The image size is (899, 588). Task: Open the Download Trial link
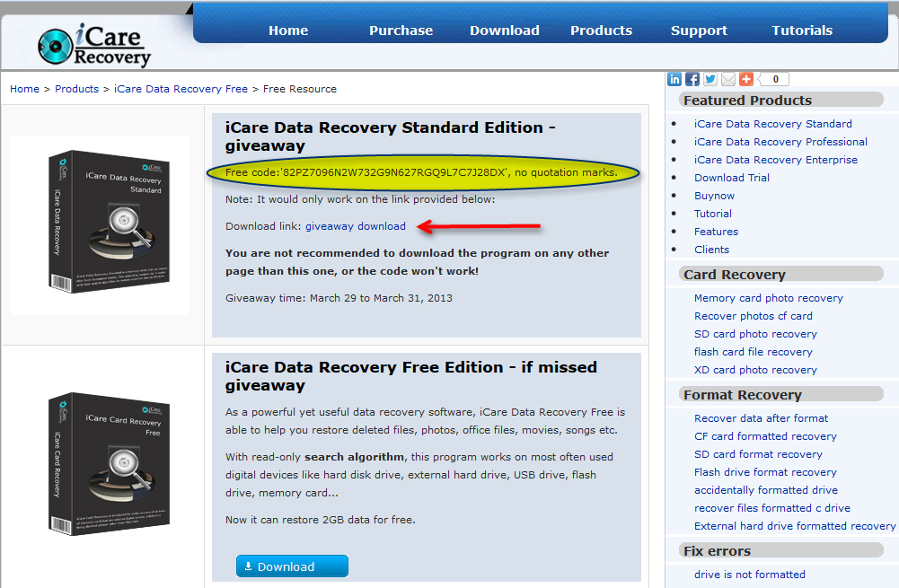[732, 178]
